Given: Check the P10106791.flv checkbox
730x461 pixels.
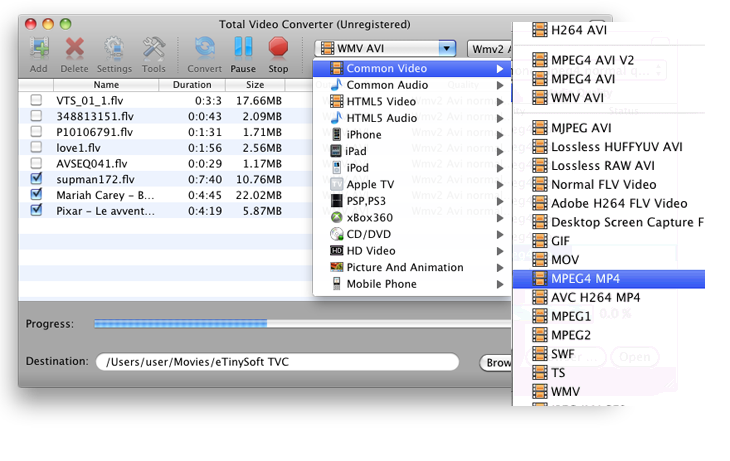Looking at the screenshot, I should 36,131.
